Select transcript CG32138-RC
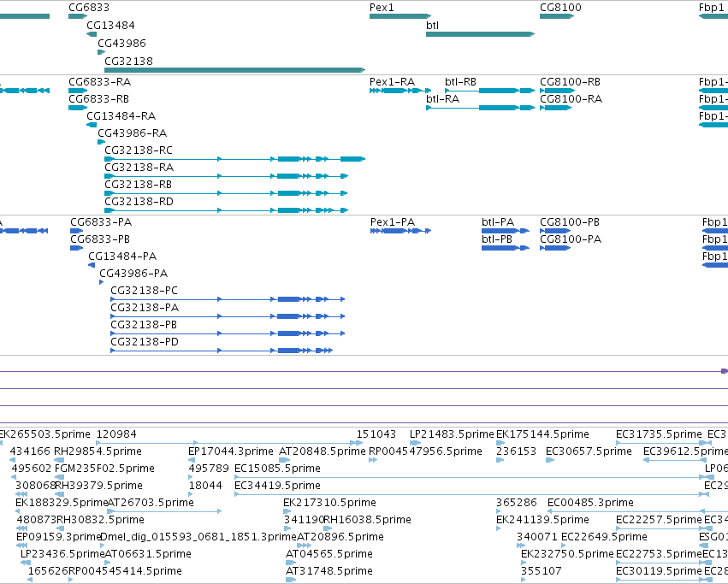This screenshot has width=728, height=584. (139, 150)
